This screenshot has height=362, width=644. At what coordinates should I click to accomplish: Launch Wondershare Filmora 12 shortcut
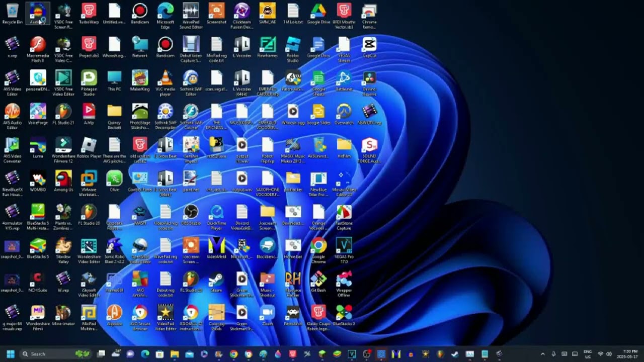pyautogui.click(x=63, y=150)
